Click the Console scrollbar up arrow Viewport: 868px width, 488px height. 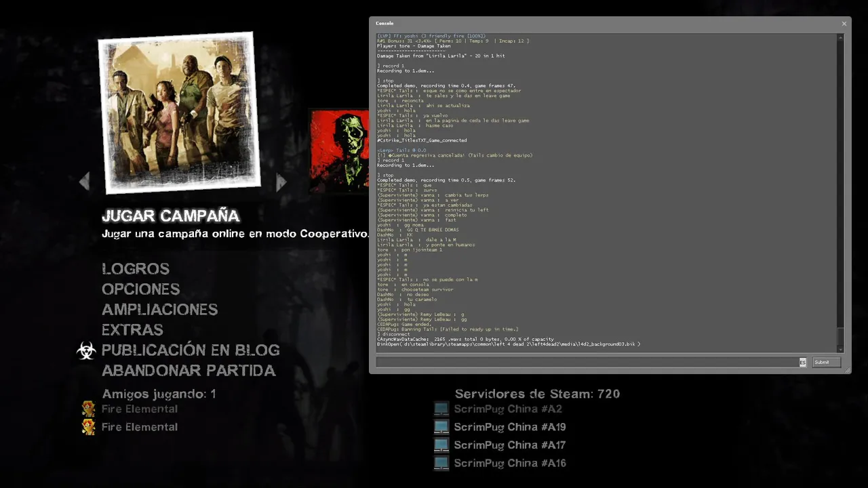click(x=841, y=37)
